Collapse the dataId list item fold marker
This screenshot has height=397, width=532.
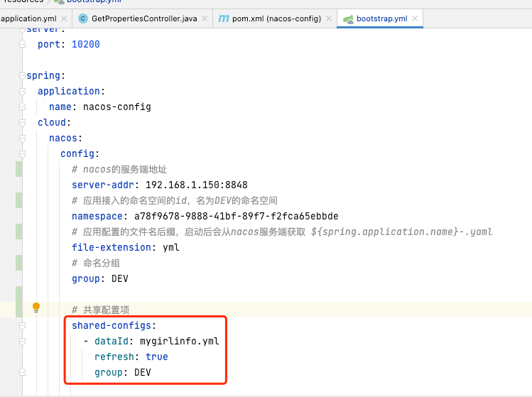click(23, 341)
